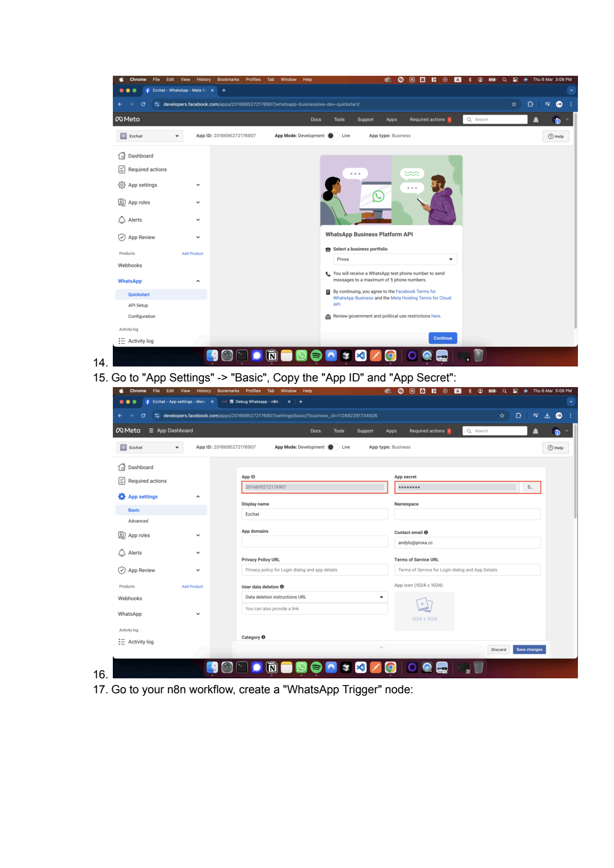
Task: Click the blue App settings gear icon
Action: [x=122, y=496]
